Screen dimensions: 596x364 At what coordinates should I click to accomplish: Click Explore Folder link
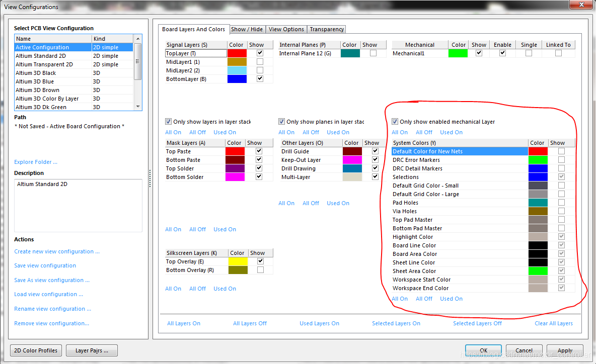[x=36, y=162]
